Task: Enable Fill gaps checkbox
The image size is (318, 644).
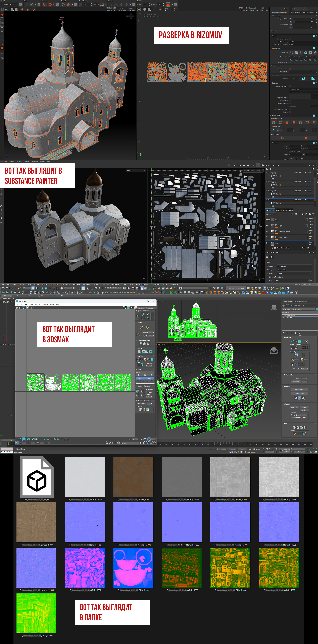Action: [x=290, y=112]
